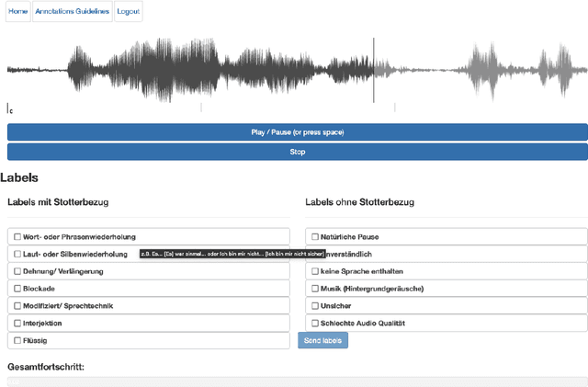The width and height of the screenshot is (588, 387).
Task: Click the playhead cursor line in the waveform
Action: (x=374, y=70)
